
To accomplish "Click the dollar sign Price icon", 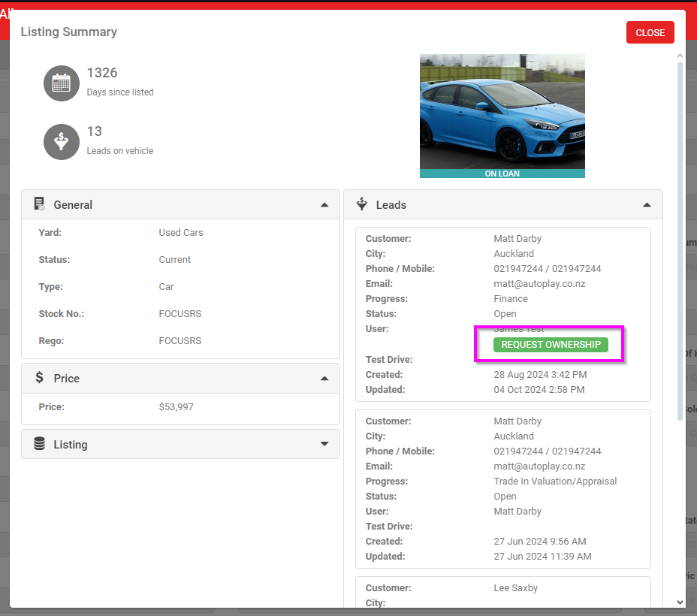I will pos(40,378).
